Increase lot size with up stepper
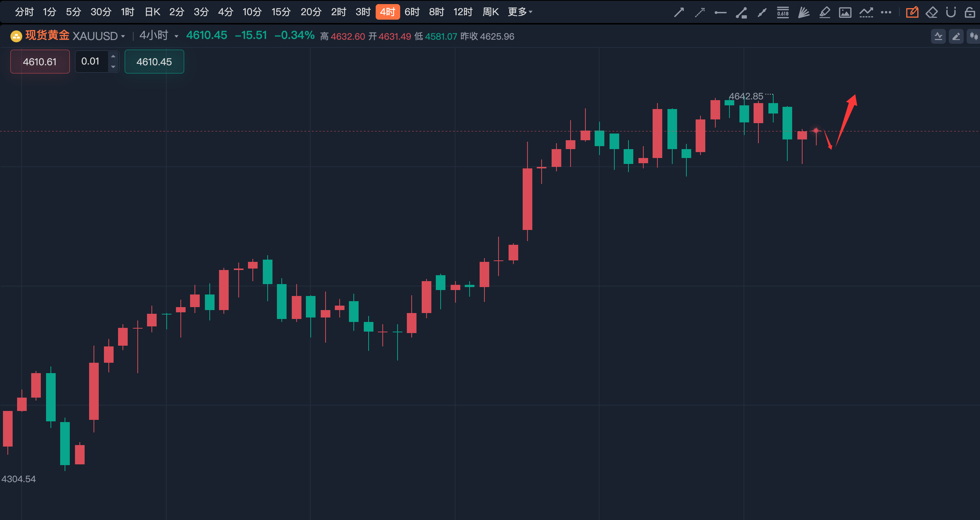 click(113, 56)
